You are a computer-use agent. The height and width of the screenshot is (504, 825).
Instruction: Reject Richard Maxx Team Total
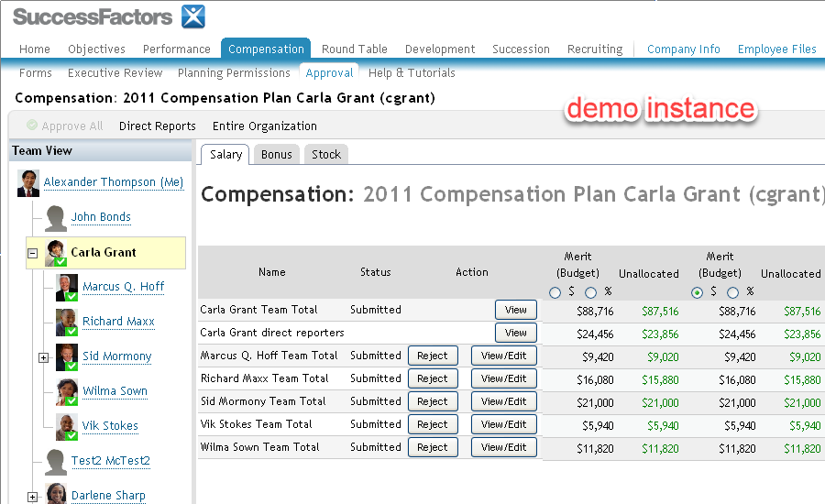(433, 378)
